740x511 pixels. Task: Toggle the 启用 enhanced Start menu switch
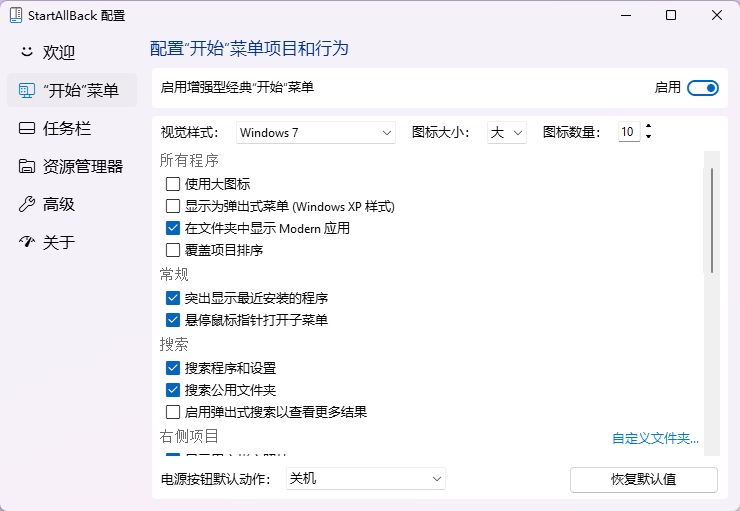click(703, 88)
